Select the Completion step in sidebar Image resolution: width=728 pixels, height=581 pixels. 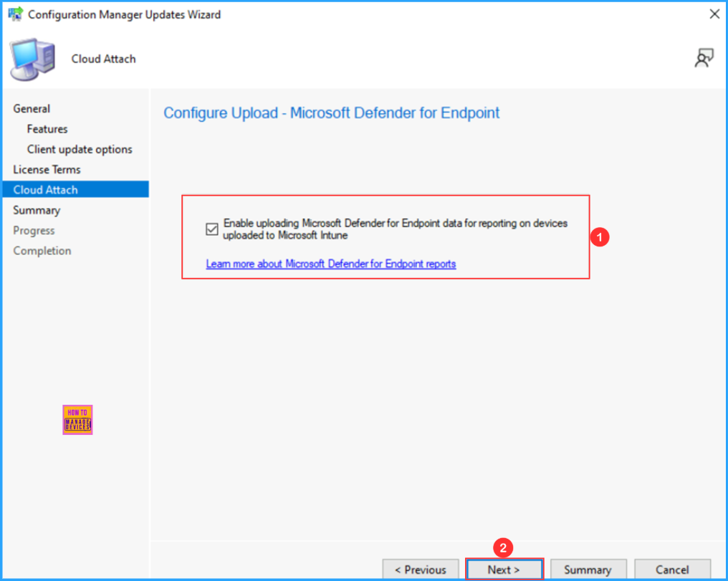[x=42, y=251]
